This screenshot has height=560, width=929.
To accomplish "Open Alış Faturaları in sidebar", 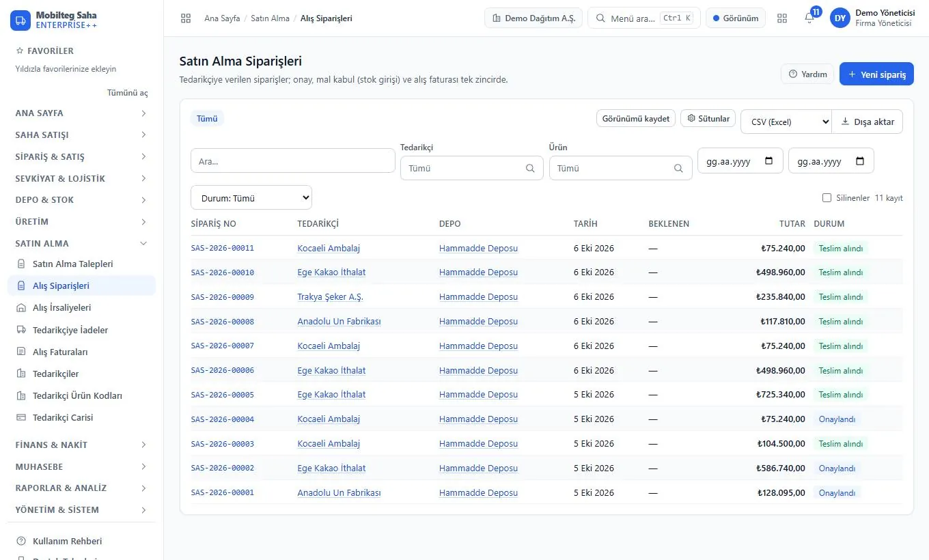I will (x=81, y=352).
